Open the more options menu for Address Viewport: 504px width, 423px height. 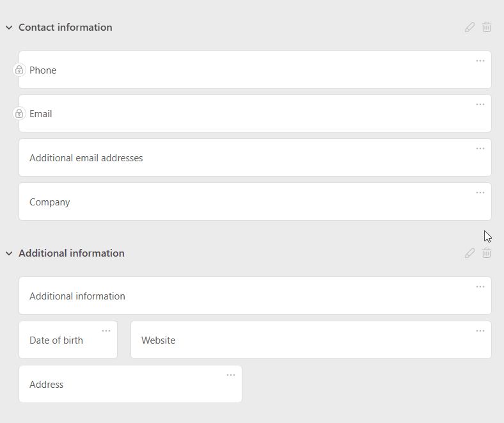pyautogui.click(x=231, y=375)
